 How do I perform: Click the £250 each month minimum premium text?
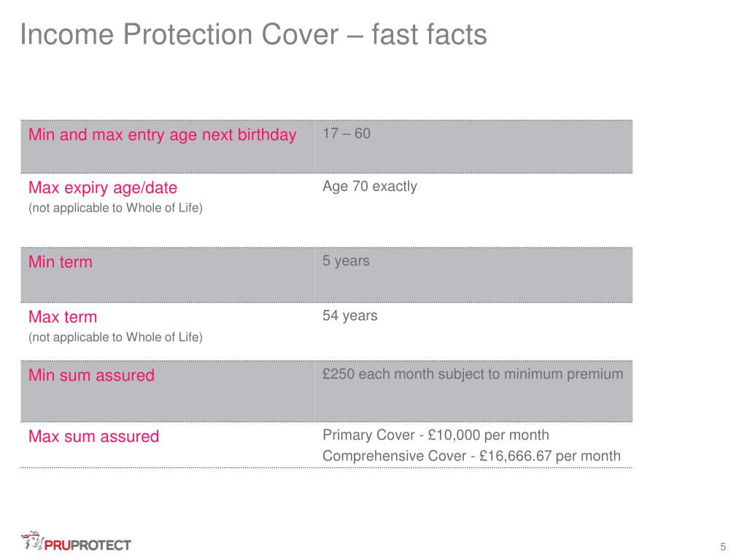[x=473, y=374]
